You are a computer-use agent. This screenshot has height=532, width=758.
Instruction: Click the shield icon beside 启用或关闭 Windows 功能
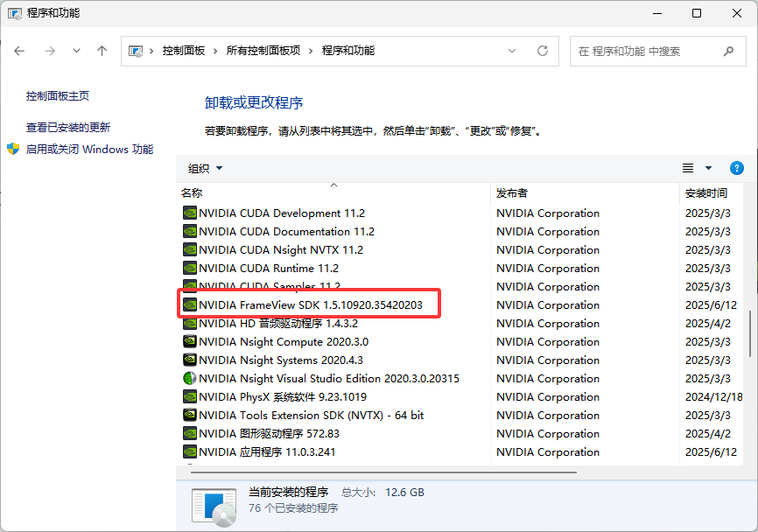point(12,149)
